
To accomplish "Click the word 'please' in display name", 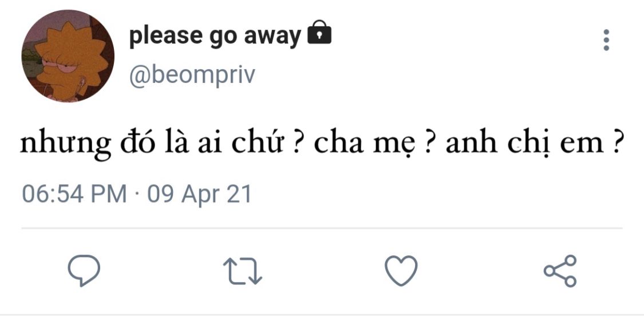I will [x=164, y=37].
